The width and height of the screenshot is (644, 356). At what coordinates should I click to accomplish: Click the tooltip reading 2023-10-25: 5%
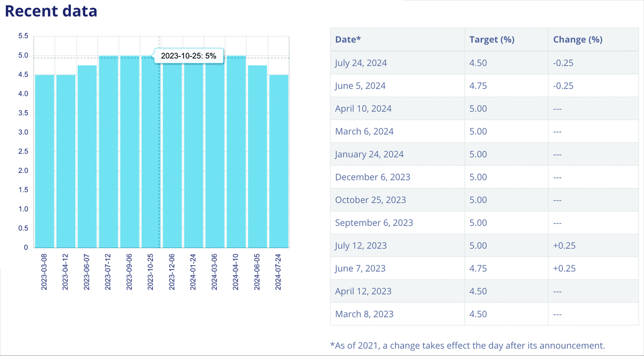pos(188,56)
